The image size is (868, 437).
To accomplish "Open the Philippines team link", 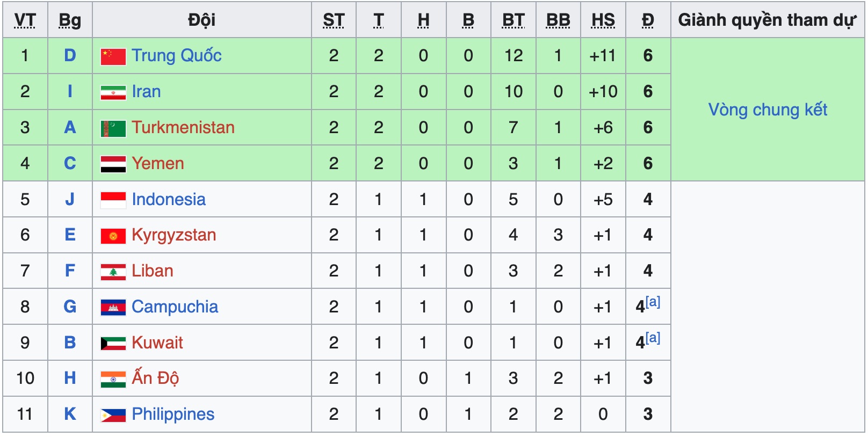I will [x=172, y=414].
